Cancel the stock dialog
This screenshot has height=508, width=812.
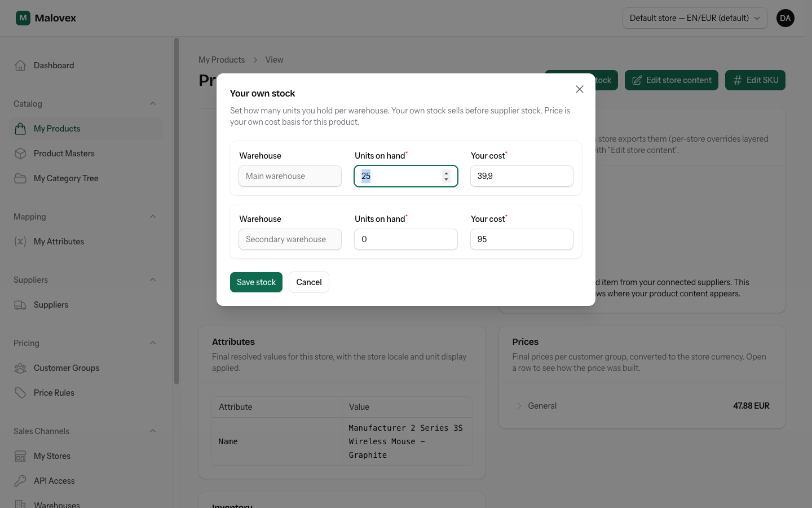(309, 282)
